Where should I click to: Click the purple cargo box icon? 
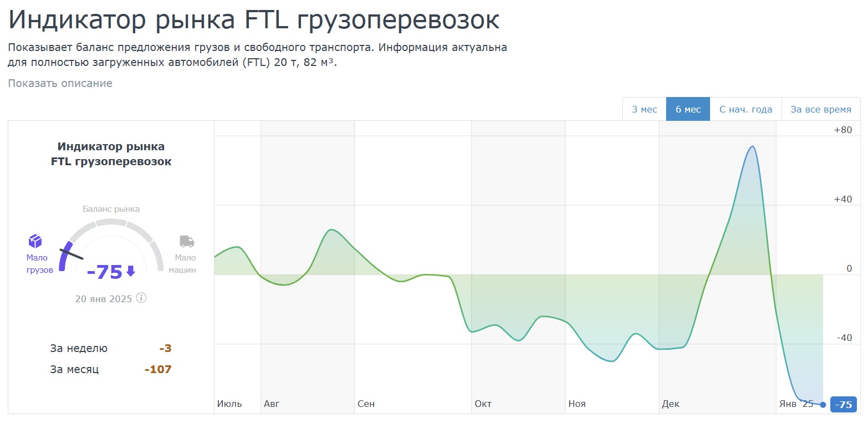click(x=35, y=241)
